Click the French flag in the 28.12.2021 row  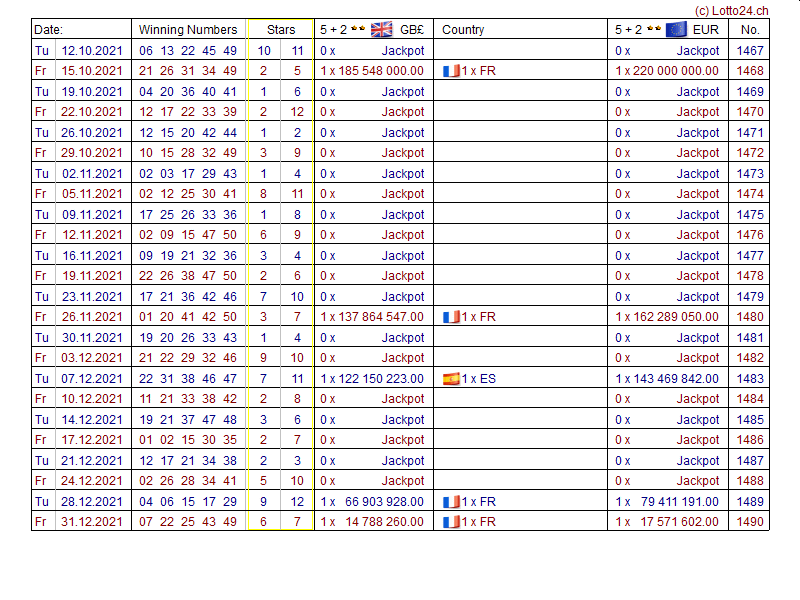451,502
